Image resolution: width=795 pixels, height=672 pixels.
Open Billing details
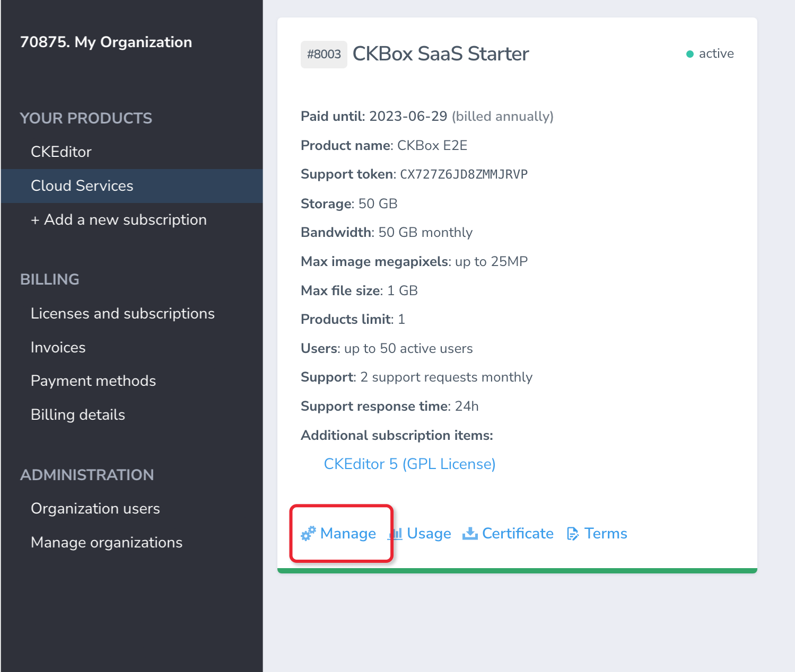click(x=78, y=414)
